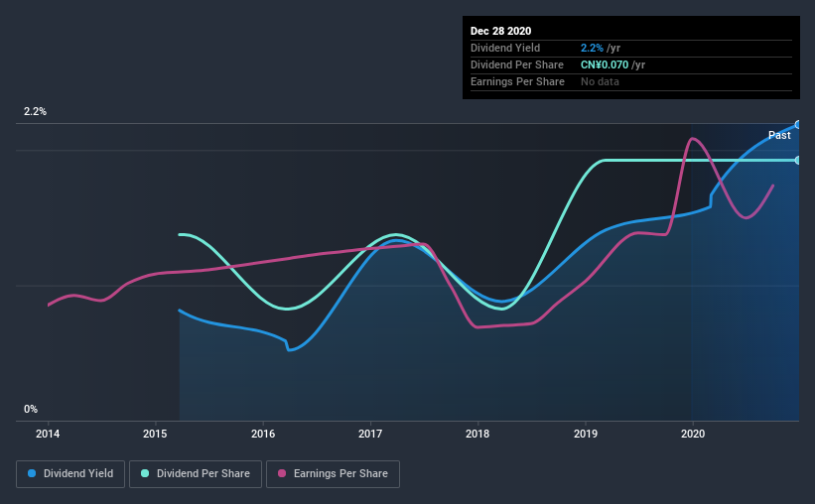The height and width of the screenshot is (504, 815).
Task: Toggle the Earnings Per Share legend button
Action: pos(334,474)
